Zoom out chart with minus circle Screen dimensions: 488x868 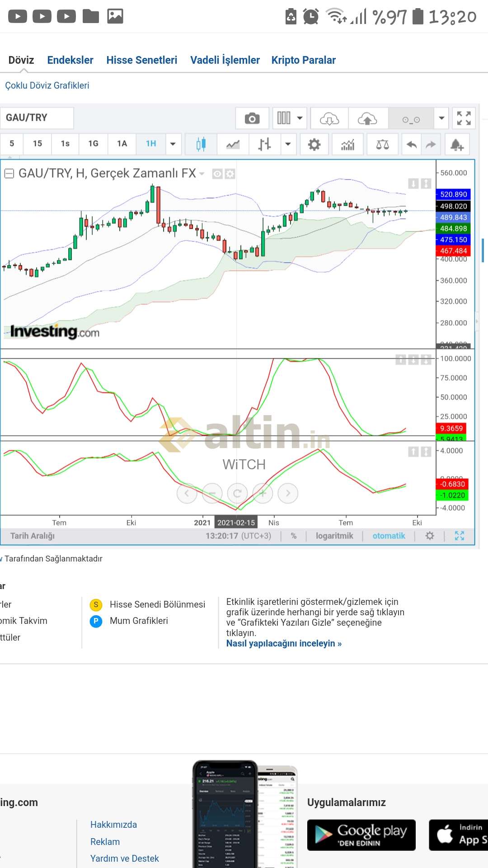(x=212, y=493)
